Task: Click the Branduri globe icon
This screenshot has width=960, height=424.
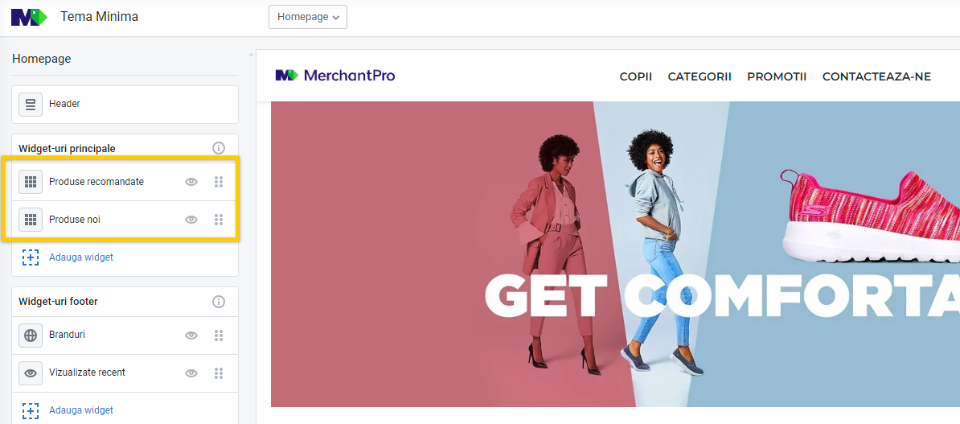Action: (31, 335)
